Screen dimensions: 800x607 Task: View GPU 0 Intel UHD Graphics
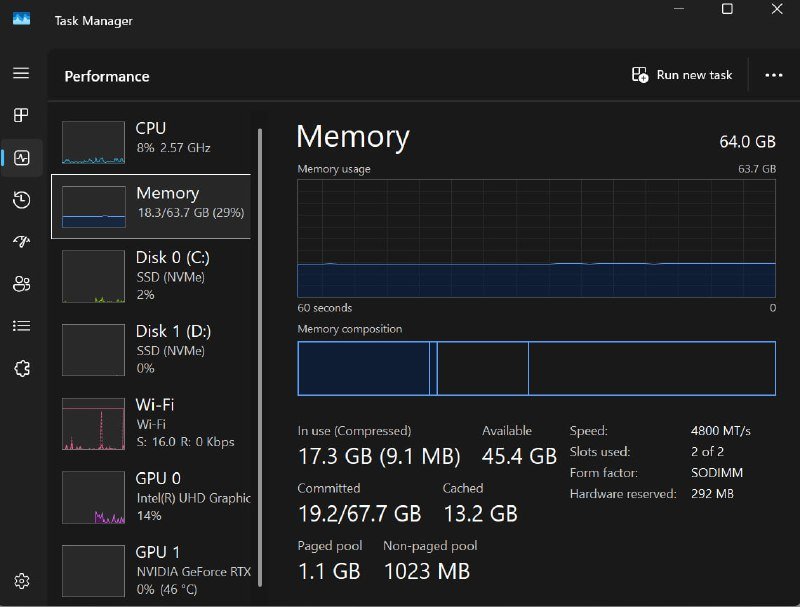[x=155, y=497]
